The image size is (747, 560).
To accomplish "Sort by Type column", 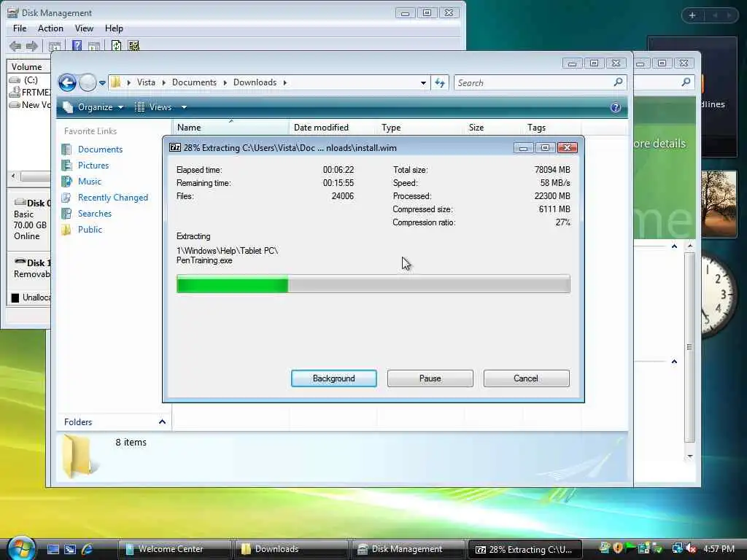I will coord(421,128).
